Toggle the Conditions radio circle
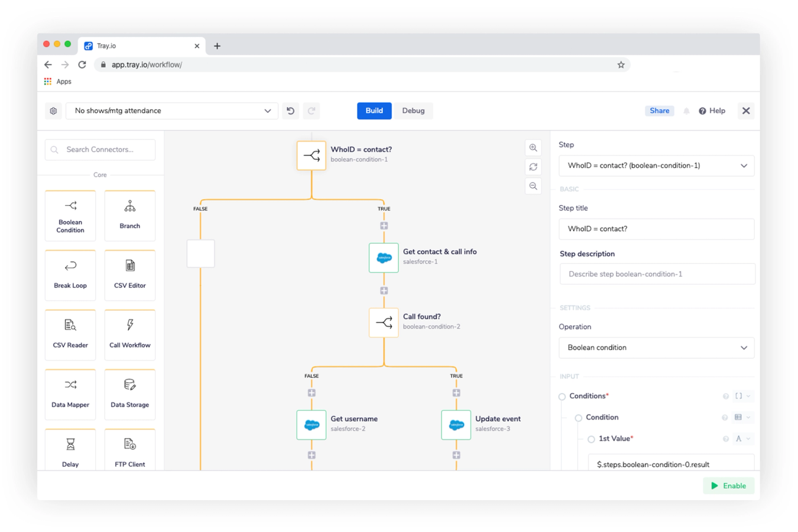The width and height of the screenshot is (798, 532). (x=562, y=397)
